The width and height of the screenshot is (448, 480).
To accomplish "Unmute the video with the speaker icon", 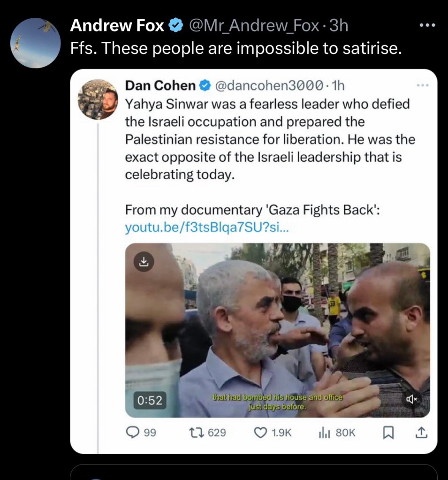I will 412,399.
